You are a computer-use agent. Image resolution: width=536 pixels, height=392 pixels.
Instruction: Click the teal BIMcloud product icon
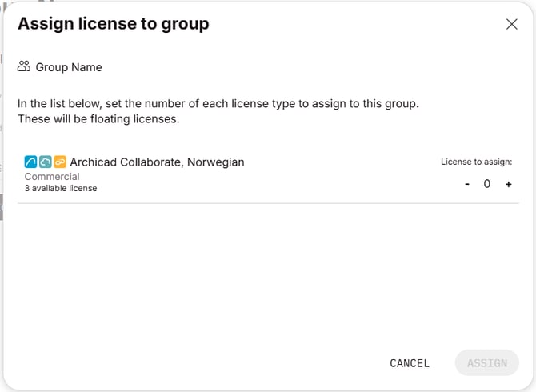click(46, 162)
